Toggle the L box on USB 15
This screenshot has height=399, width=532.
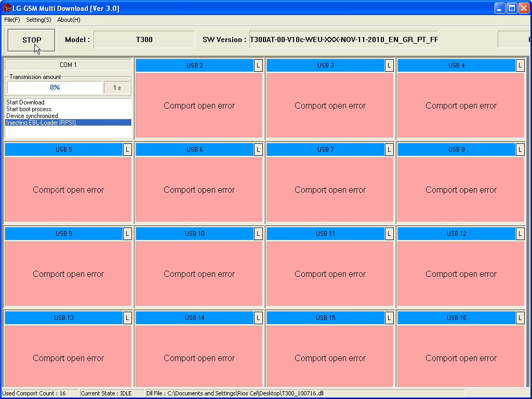click(x=389, y=318)
